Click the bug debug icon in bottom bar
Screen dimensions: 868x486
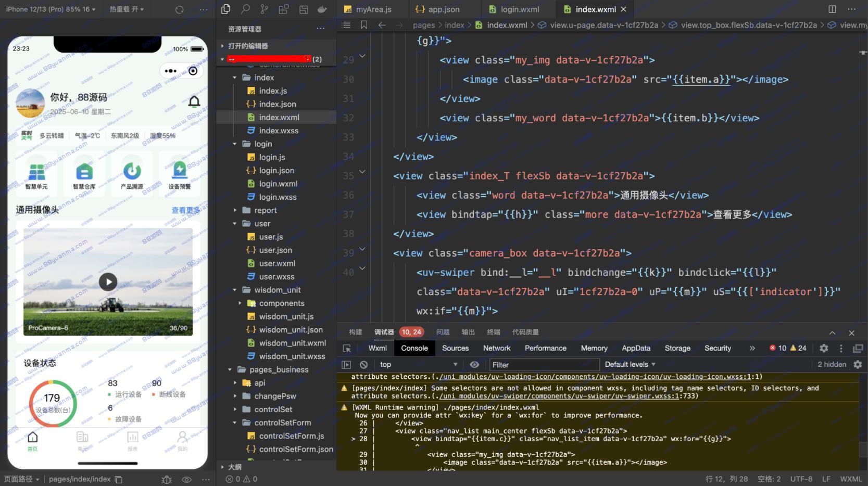click(167, 479)
